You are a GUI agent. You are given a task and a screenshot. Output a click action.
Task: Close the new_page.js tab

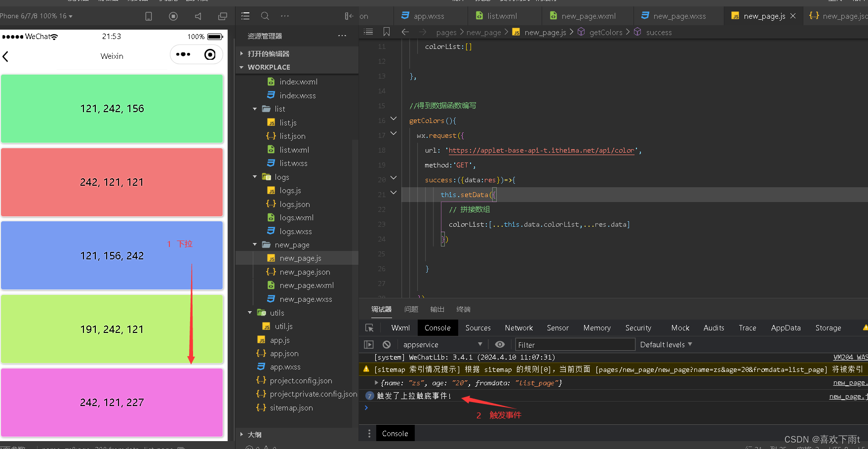pos(793,16)
